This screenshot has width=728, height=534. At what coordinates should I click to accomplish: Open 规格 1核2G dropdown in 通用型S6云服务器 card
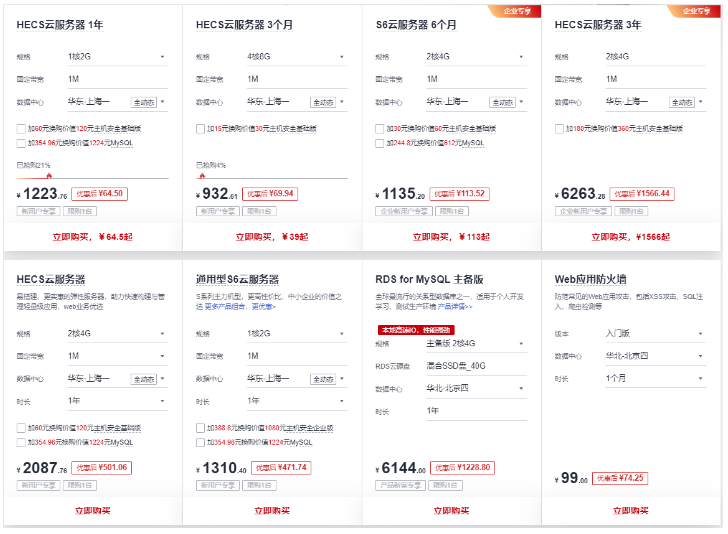pyautogui.click(x=297, y=333)
